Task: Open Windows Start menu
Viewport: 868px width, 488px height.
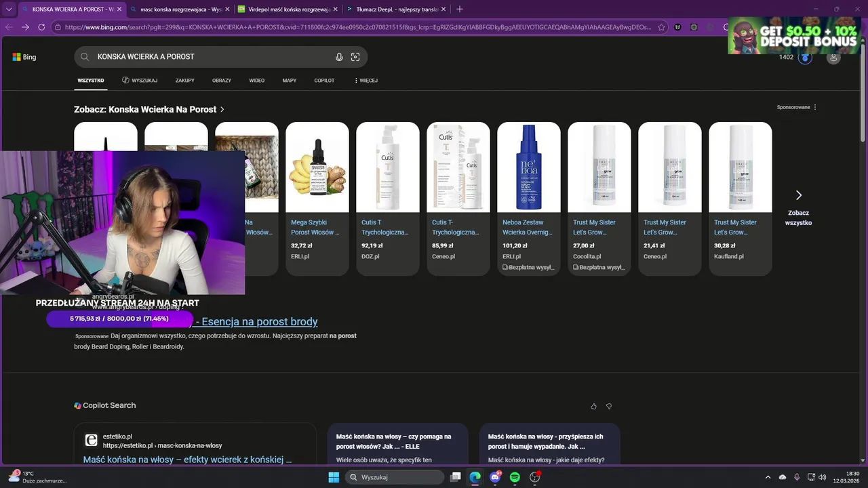Action: 334,477
